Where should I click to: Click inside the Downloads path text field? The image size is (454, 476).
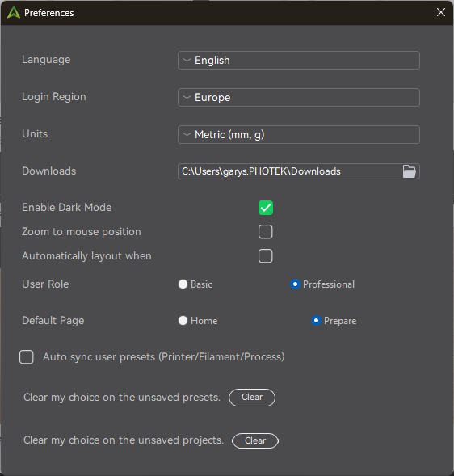coord(290,171)
